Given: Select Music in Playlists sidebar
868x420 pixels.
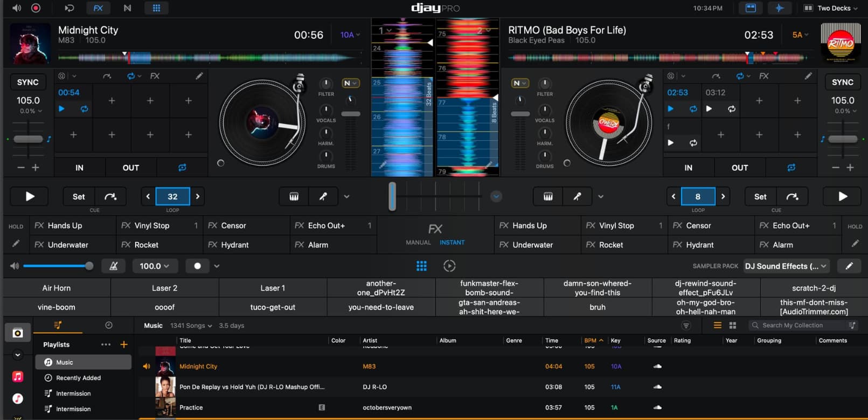Looking at the screenshot, I should (x=83, y=362).
